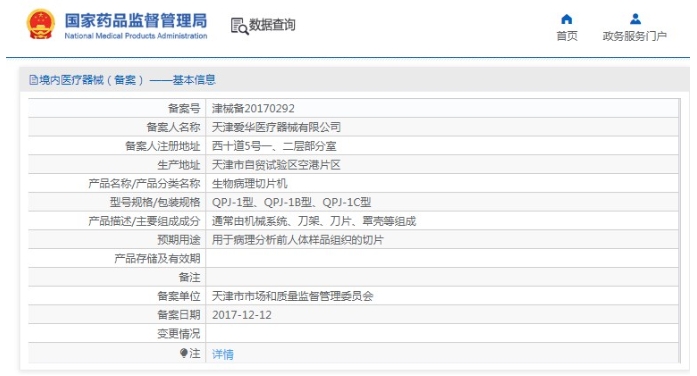Select filing unit 天津市市场和质量监督管理委员会
This screenshot has width=697, height=376.
pyautogui.click(x=292, y=296)
